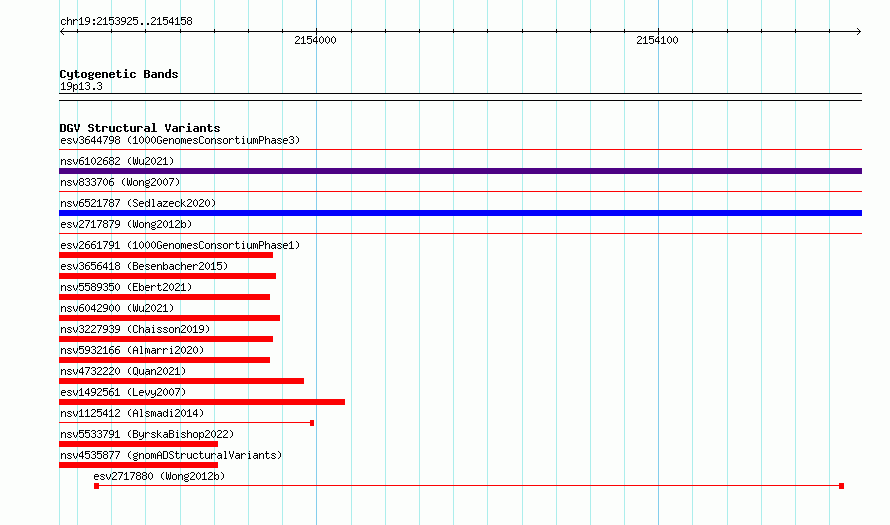Viewport: 890px width, 525px height.
Task: Open nsv4535877 (gnomADStructuralVariants) label
Action: coord(171,455)
